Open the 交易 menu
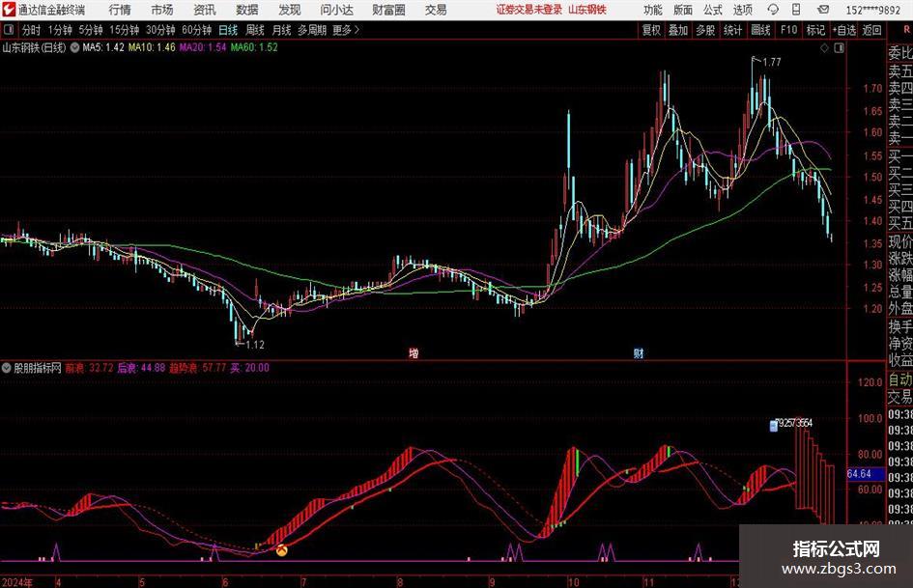Image resolution: width=913 pixels, height=588 pixels. point(436,10)
